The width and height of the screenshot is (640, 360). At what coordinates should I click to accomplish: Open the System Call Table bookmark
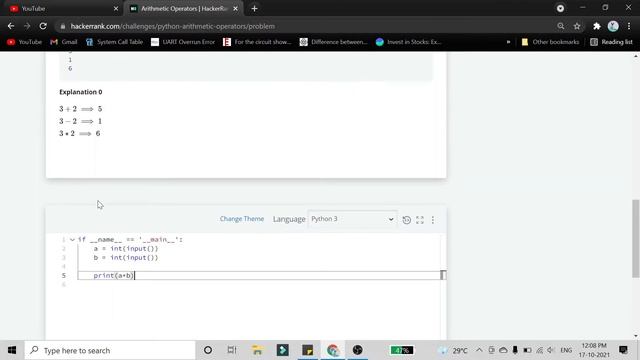[114, 42]
